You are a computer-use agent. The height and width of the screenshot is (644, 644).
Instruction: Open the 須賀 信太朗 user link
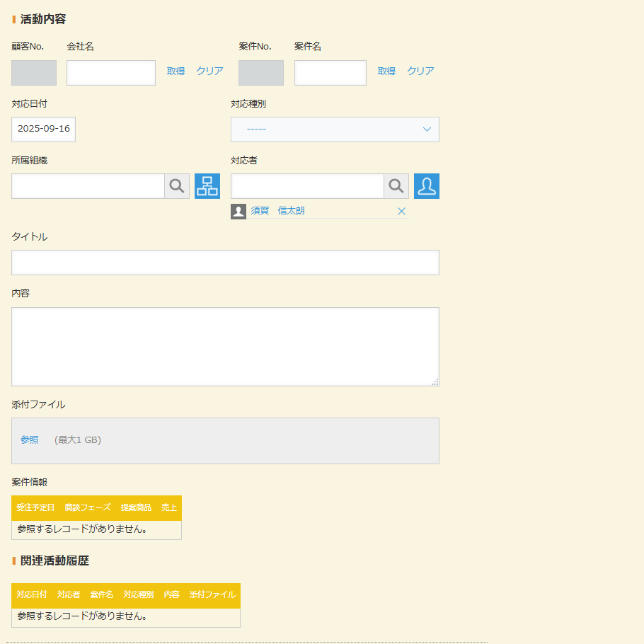click(x=278, y=211)
